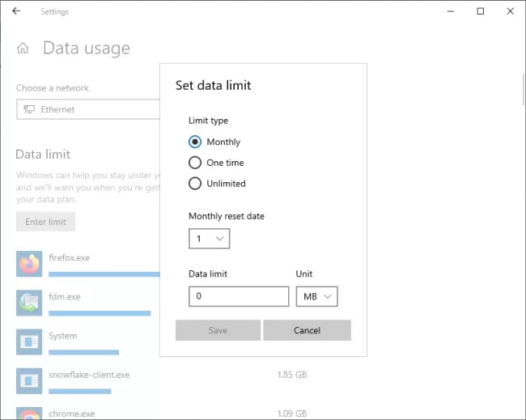The image size is (526, 420).
Task: Click the snowflake-client.exe app icon
Action: click(29, 380)
